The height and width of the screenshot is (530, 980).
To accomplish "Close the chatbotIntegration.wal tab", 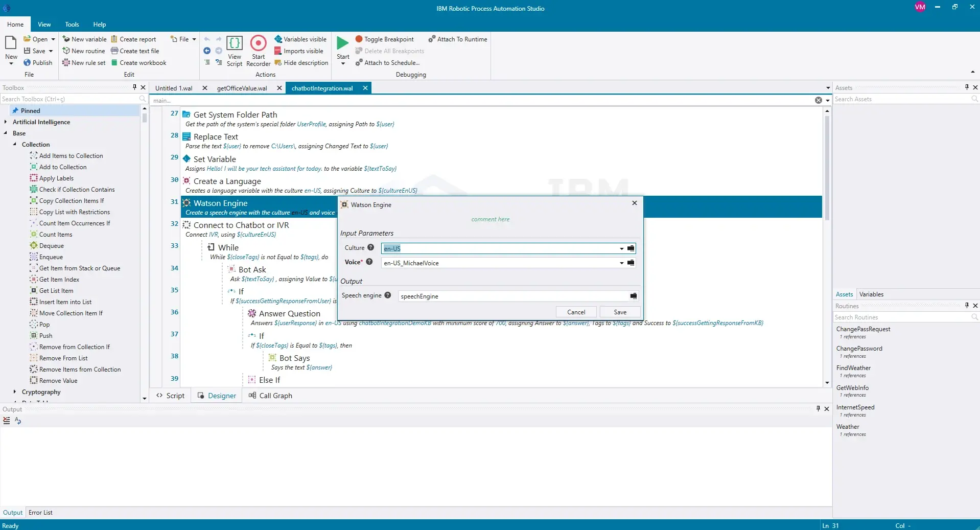I will click(365, 88).
